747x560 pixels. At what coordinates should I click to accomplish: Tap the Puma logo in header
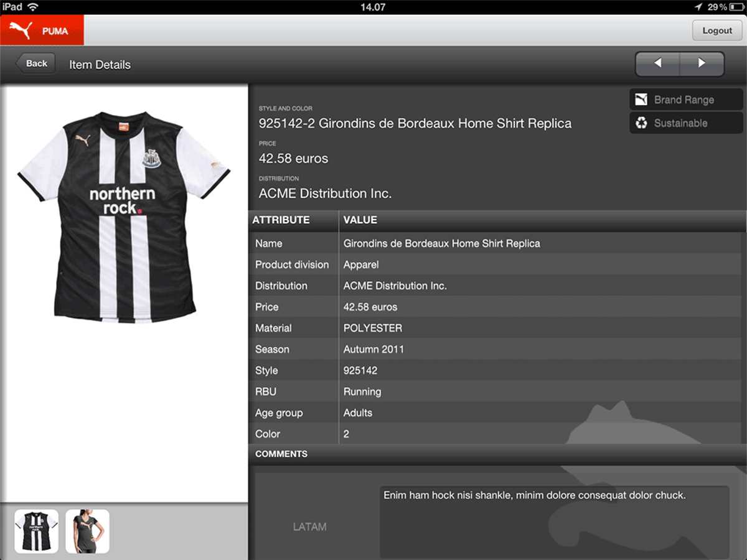point(42,30)
